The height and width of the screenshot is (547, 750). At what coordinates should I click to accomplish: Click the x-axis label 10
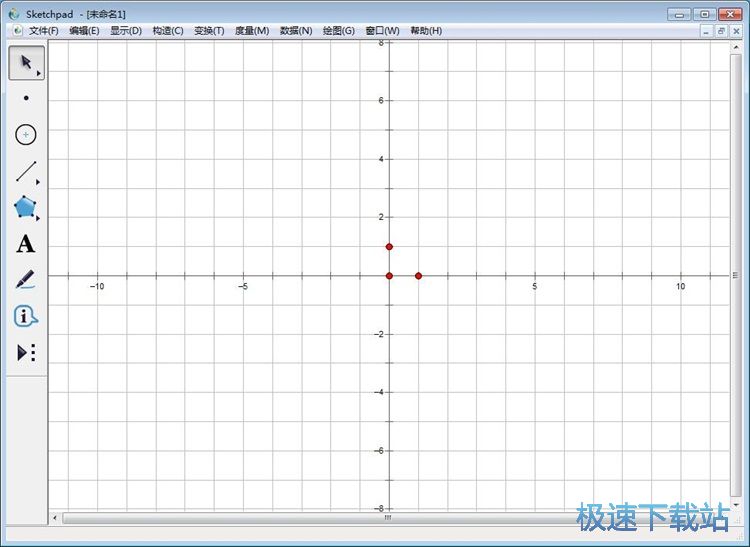[x=680, y=286]
